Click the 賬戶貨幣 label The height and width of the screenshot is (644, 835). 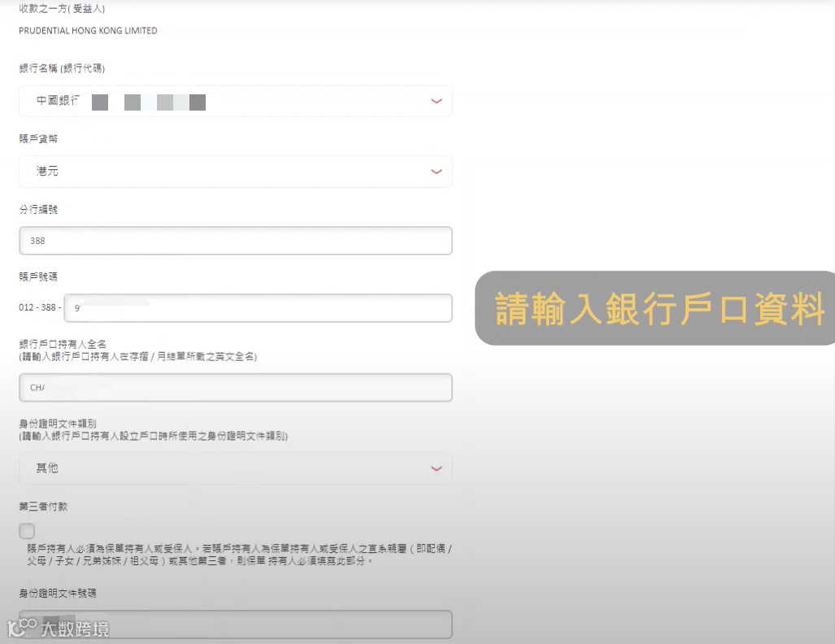point(38,138)
